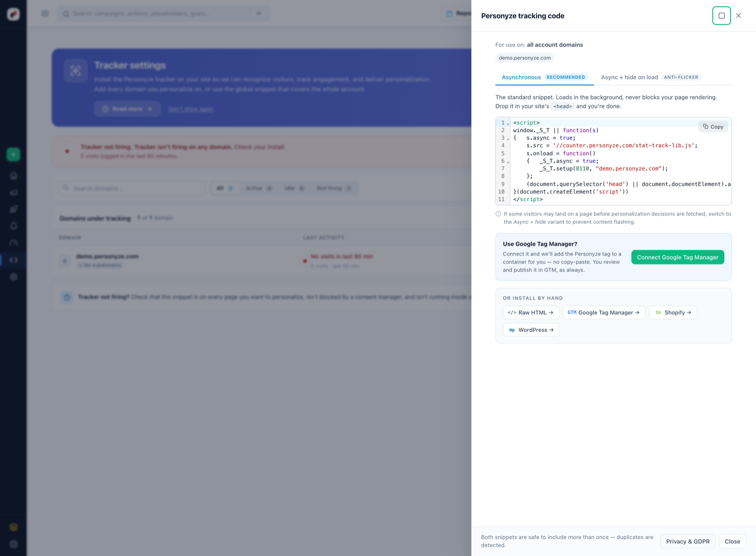Image resolution: width=756 pixels, height=556 pixels.
Task: Open the rocket icon in sidebar
Action: [x=13, y=209]
